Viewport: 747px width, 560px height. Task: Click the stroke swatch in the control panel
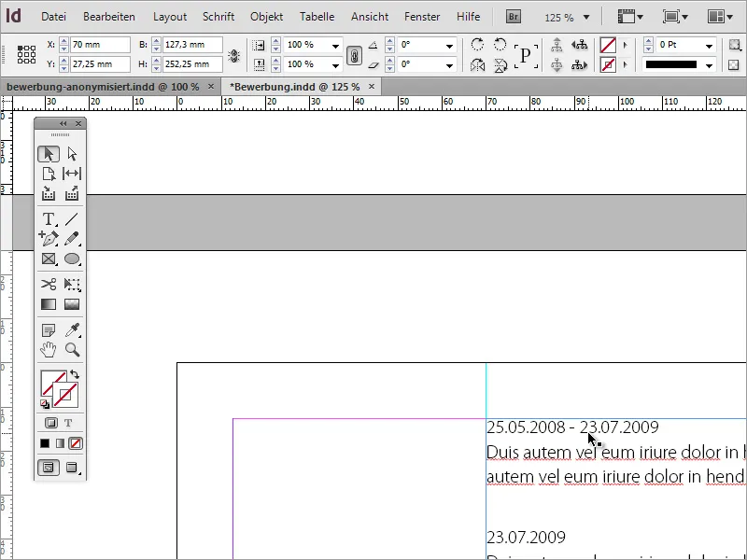[x=608, y=64]
